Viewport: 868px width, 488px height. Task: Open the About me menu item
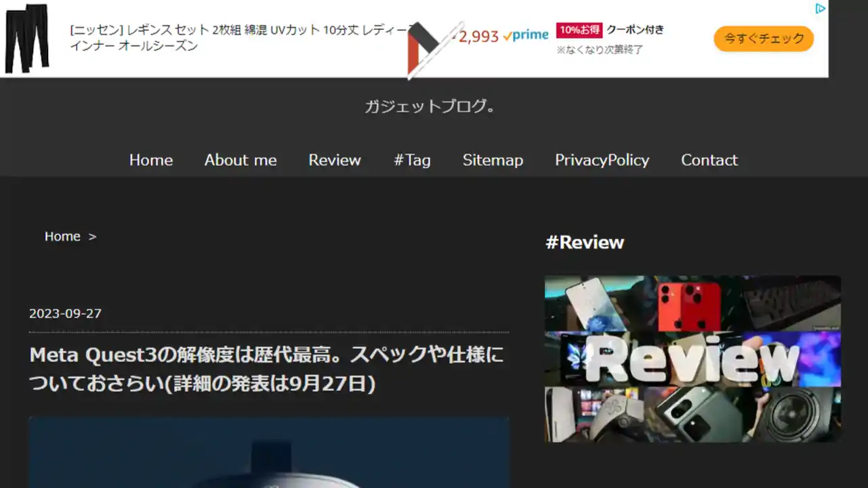click(x=241, y=160)
